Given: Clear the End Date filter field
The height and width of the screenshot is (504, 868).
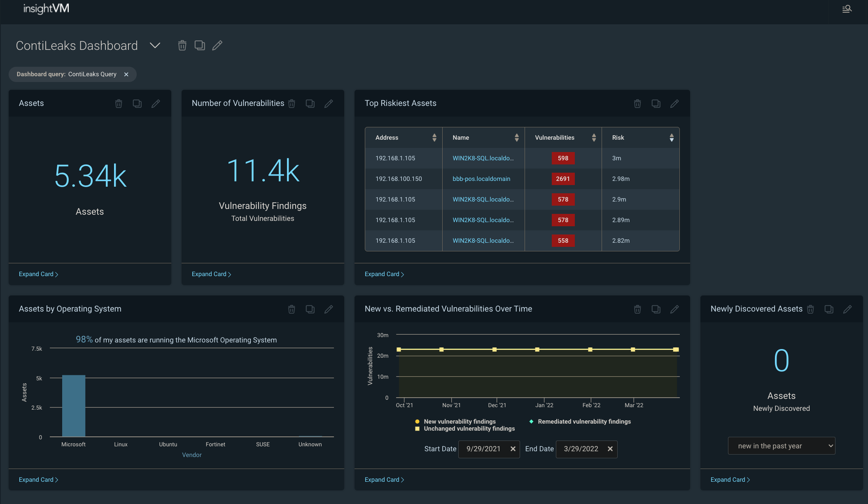Looking at the screenshot, I should 610,449.
